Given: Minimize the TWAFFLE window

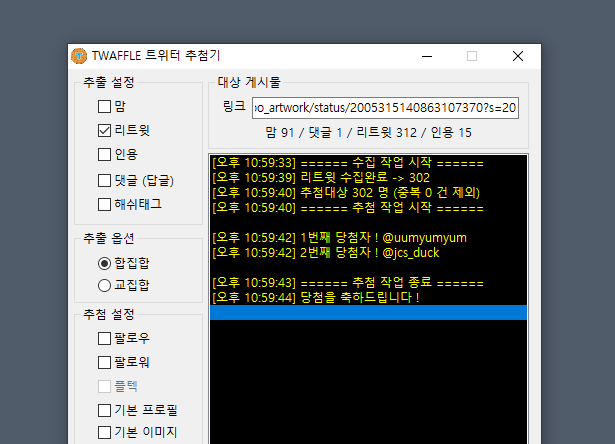Looking at the screenshot, I should point(427,56).
